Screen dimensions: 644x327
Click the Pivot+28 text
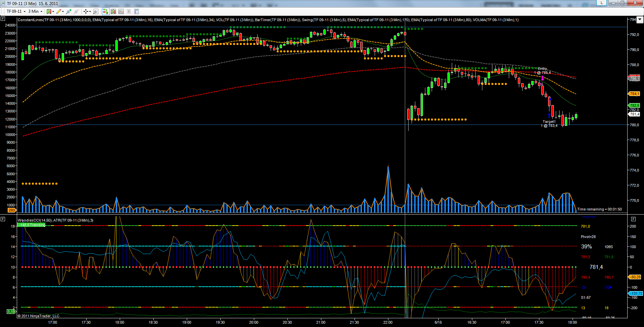coord(588,237)
